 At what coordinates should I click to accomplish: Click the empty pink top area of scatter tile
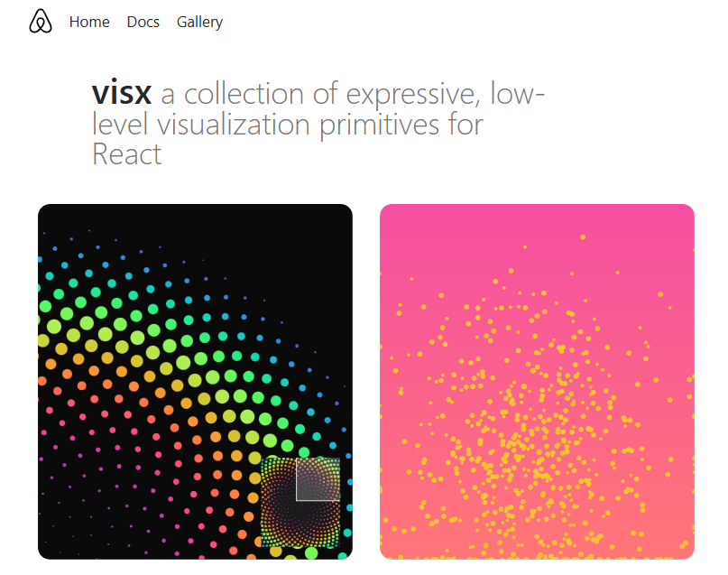[465, 227]
